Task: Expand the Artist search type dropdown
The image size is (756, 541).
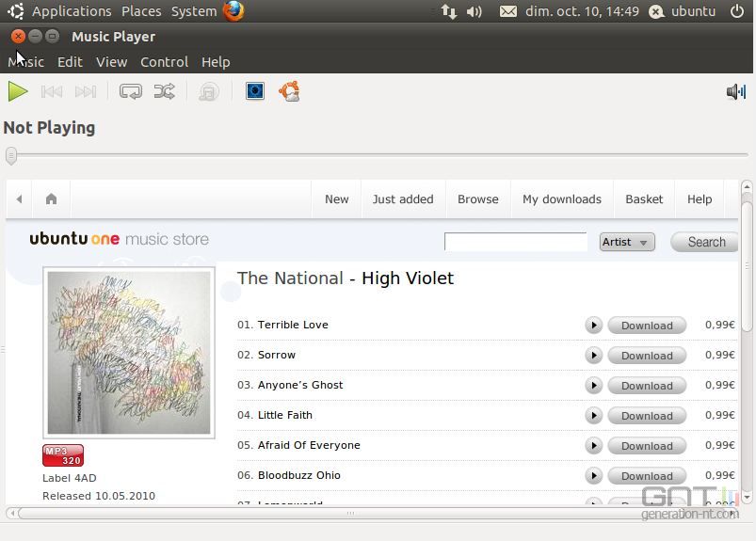Action: pyautogui.click(x=627, y=242)
